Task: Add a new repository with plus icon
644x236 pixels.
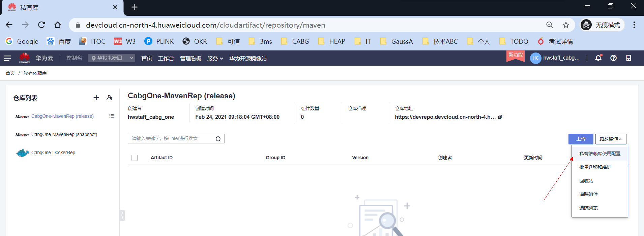Action: [96, 98]
